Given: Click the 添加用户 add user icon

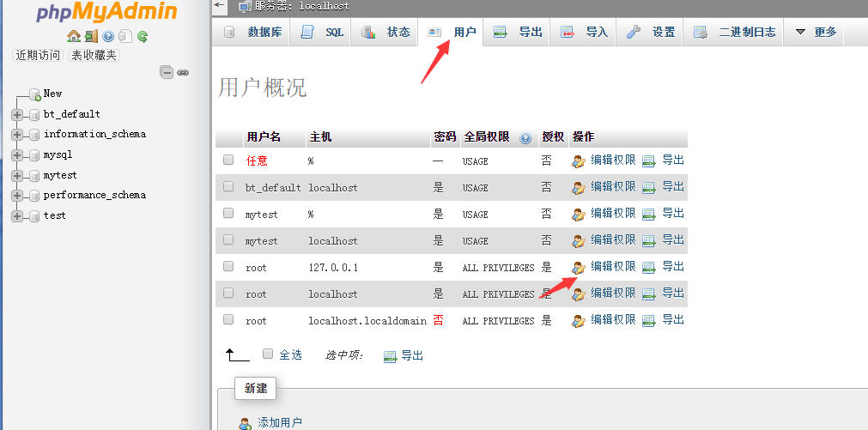Looking at the screenshot, I should pos(245,424).
